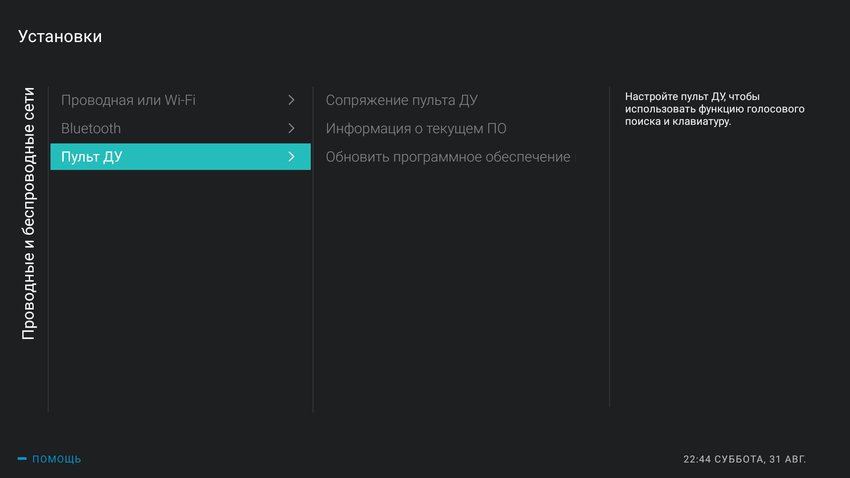Viewport: 850px width, 478px height.
Task: Open the Помощь help link
Action: pyautogui.click(x=57, y=459)
